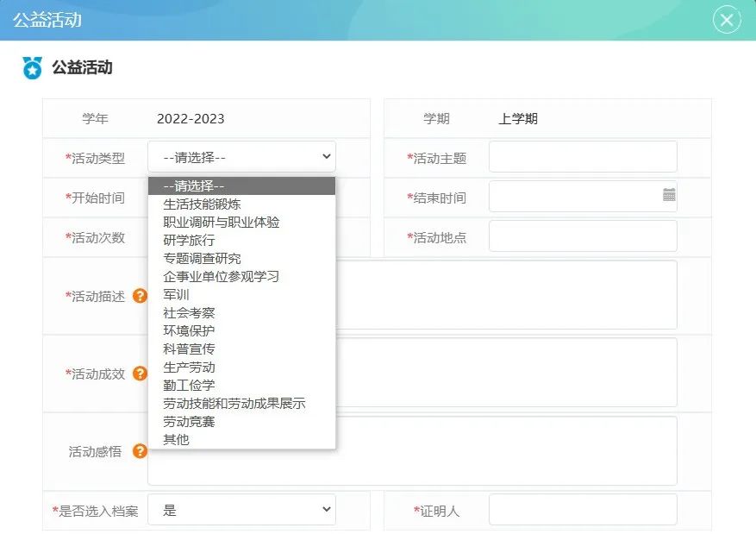Select 军训 from the dropdown list
756x534 pixels.
click(x=176, y=295)
